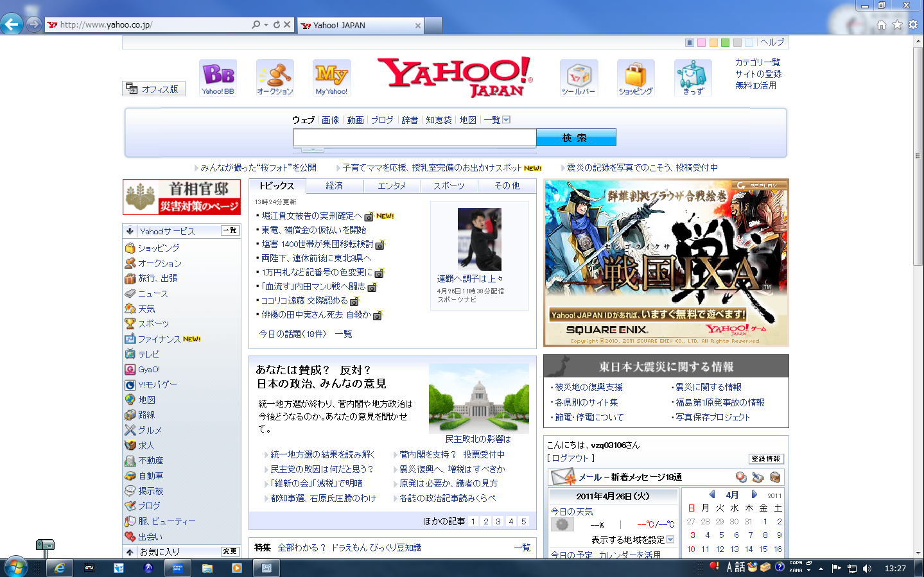
Task: Open 表示する地域設定 dropdown arrow
Action: [670, 540]
